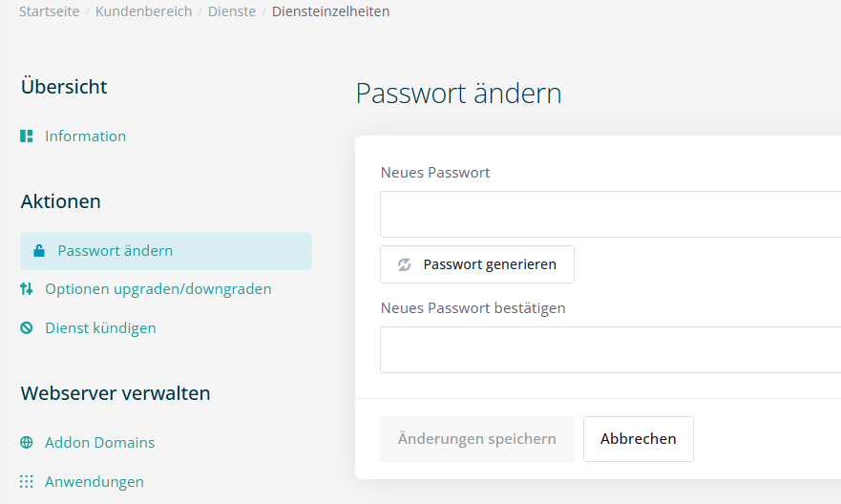This screenshot has height=504, width=841.
Task: Click the grid icon beside Anwendungen
Action: pyautogui.click(x=27, y=482)
